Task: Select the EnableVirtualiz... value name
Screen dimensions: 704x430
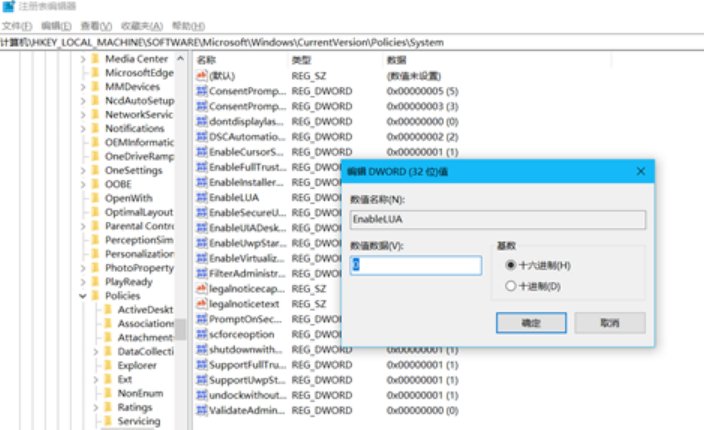Action: [246, 259]
